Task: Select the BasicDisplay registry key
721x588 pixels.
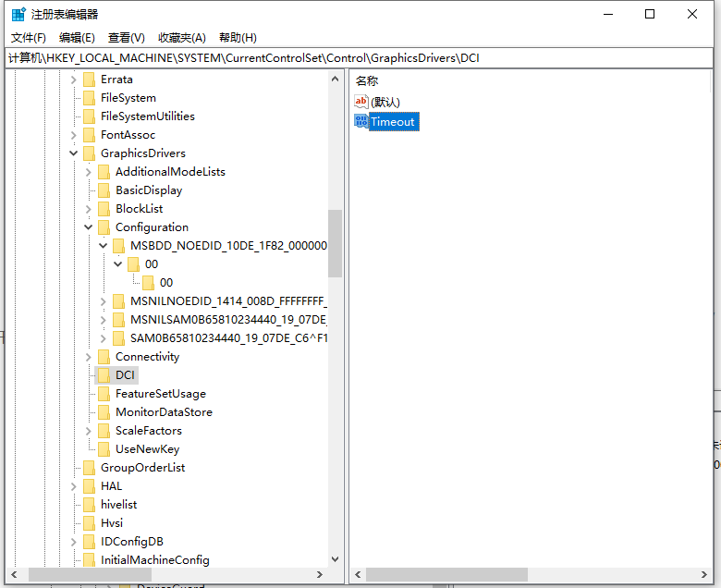Action: (148, 190)
